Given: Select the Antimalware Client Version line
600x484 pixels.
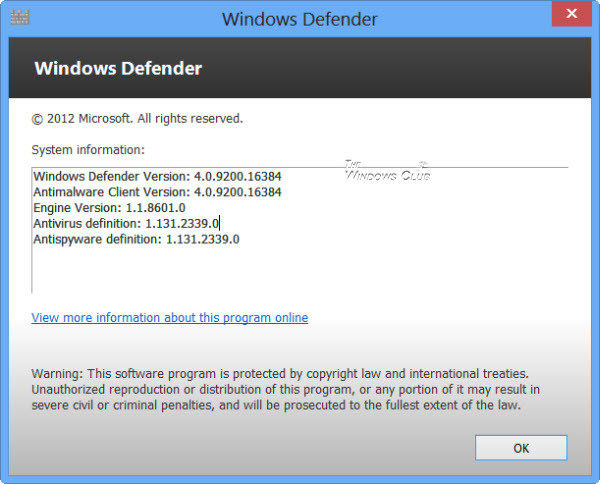Looking at the screenshot, I should click(157, 192).
